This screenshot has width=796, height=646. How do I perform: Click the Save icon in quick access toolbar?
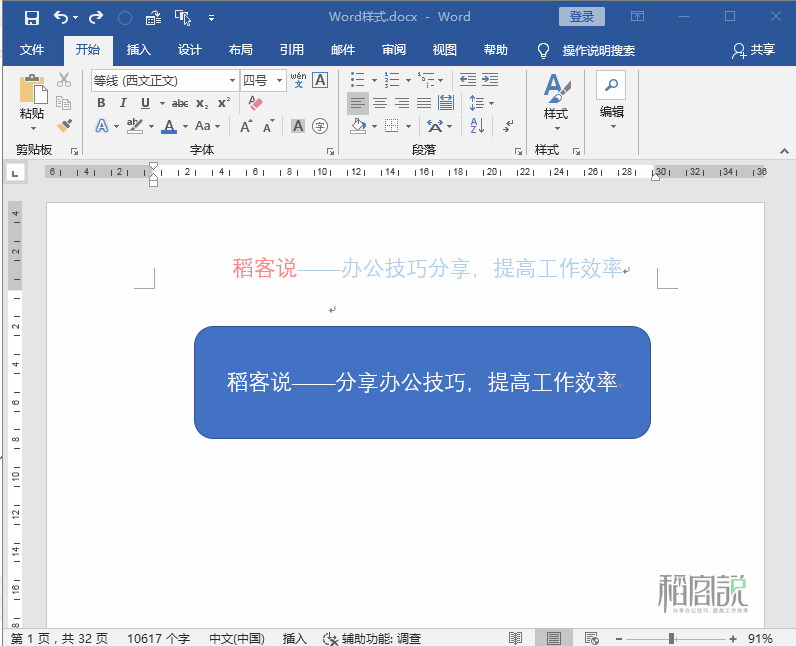coord(31,18)
